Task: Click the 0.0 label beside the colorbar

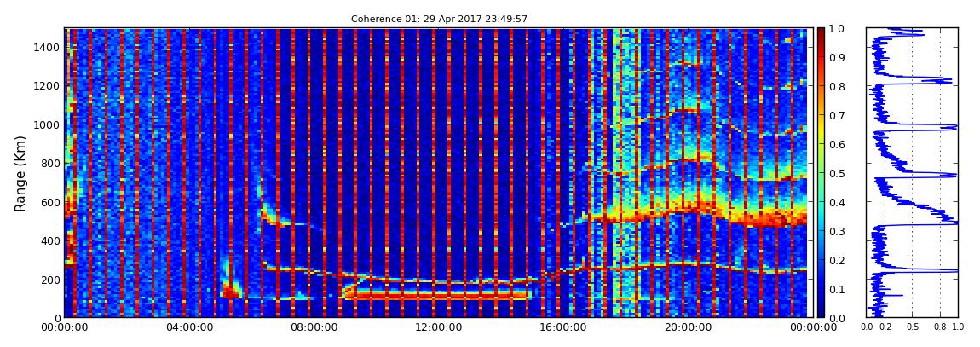Action: click(836, 318)
